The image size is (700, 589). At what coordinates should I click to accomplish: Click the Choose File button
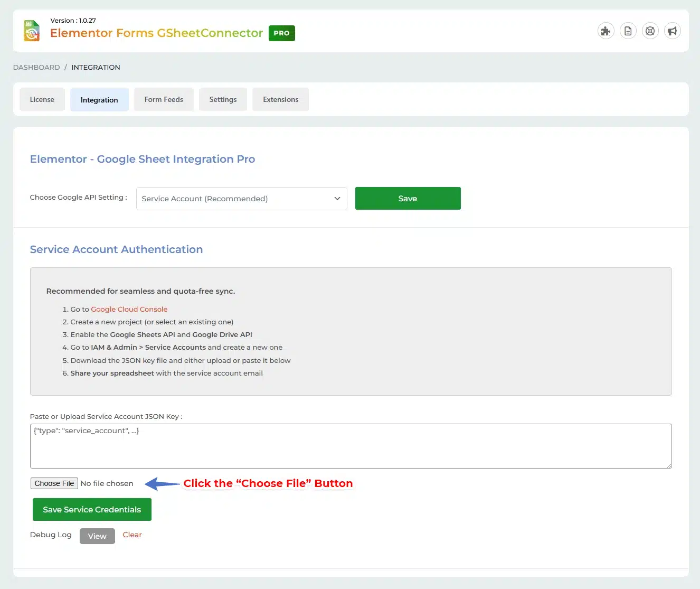[x=54, y=483]
